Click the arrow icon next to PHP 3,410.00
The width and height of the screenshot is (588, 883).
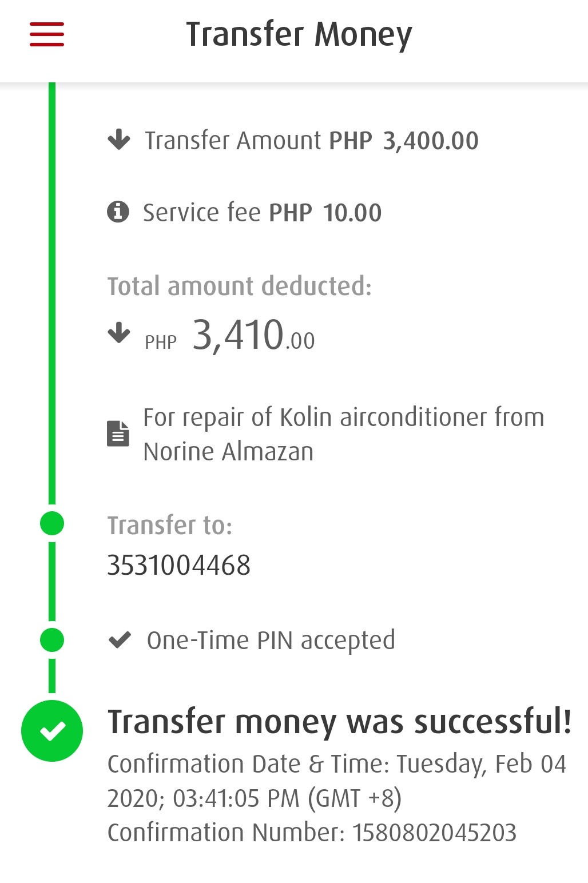119,333
